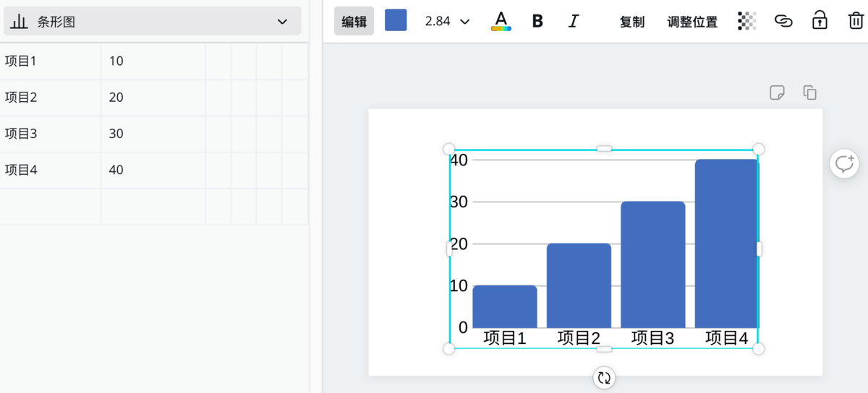The height and width of the screenshot is (393, 868).
Task: Click the lock icon in toolbar
Action: pyautogui.click(x=820, y=20)
